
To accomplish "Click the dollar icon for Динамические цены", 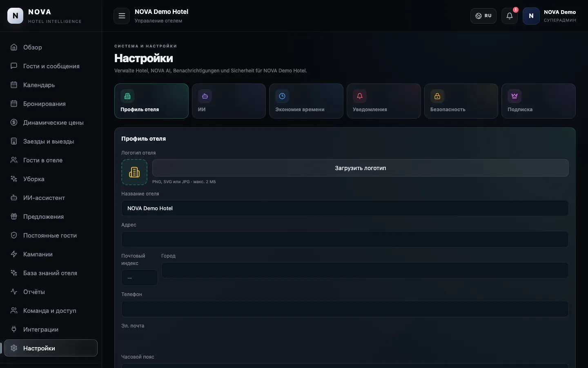I will 14,122.
